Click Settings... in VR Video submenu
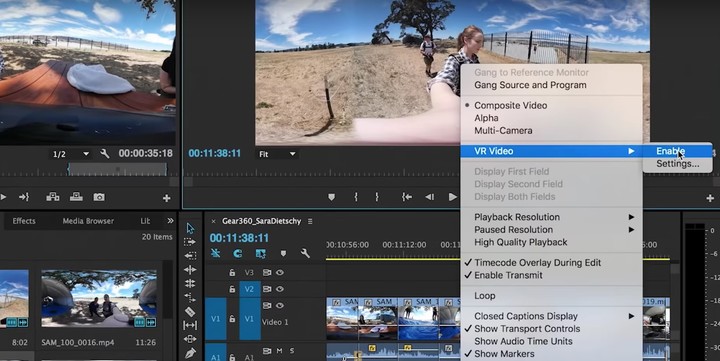 677,164
